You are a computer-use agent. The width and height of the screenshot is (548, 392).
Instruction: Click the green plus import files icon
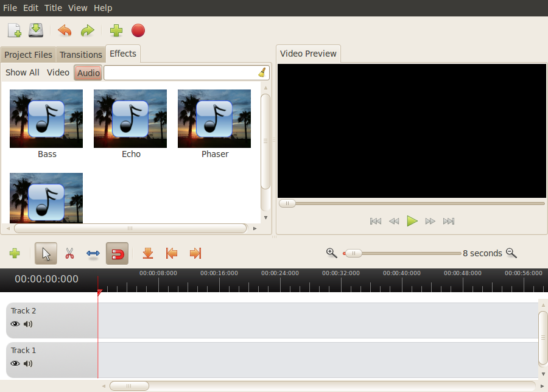tap(116, 30)
